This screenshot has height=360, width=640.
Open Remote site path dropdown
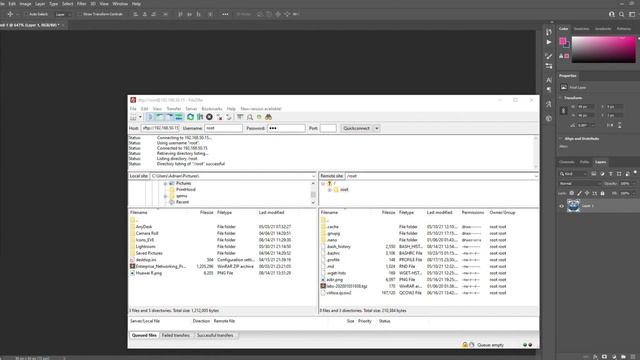[x=536, y=176]
